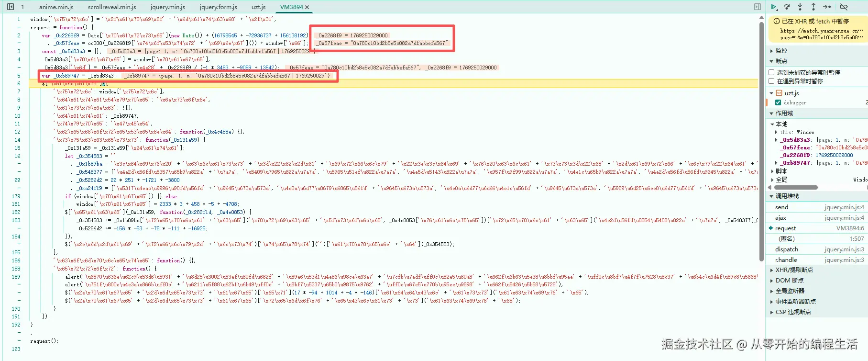Enable pause on uncaught exceptions checkbox

pyautogui.click(x=771, y=72)
